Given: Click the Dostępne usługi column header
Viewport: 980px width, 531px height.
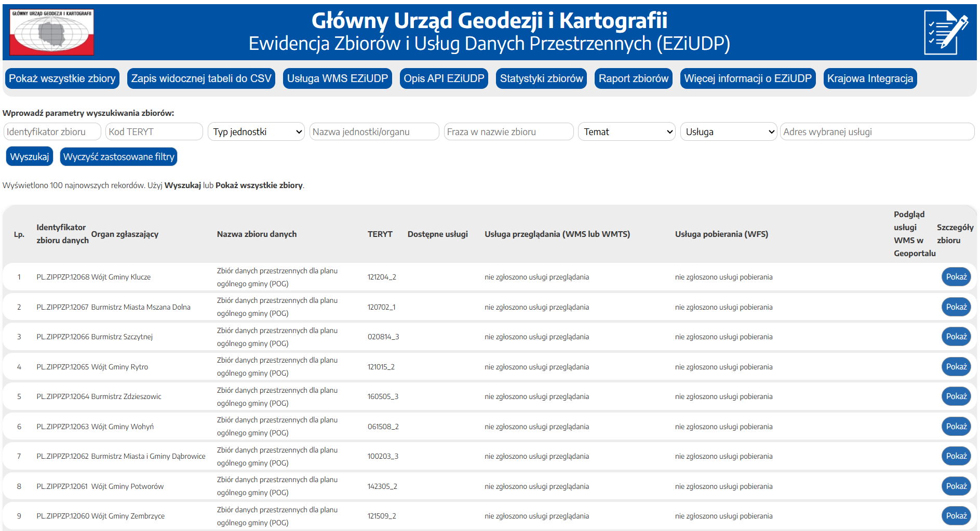Looking at the screenshot, I should click(x=438, y=234).
